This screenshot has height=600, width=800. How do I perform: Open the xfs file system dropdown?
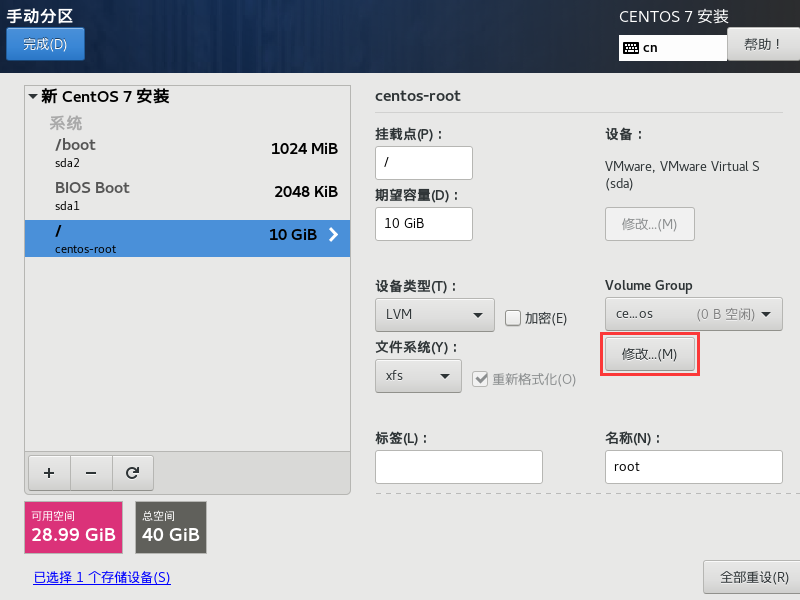tap(418, 376)
